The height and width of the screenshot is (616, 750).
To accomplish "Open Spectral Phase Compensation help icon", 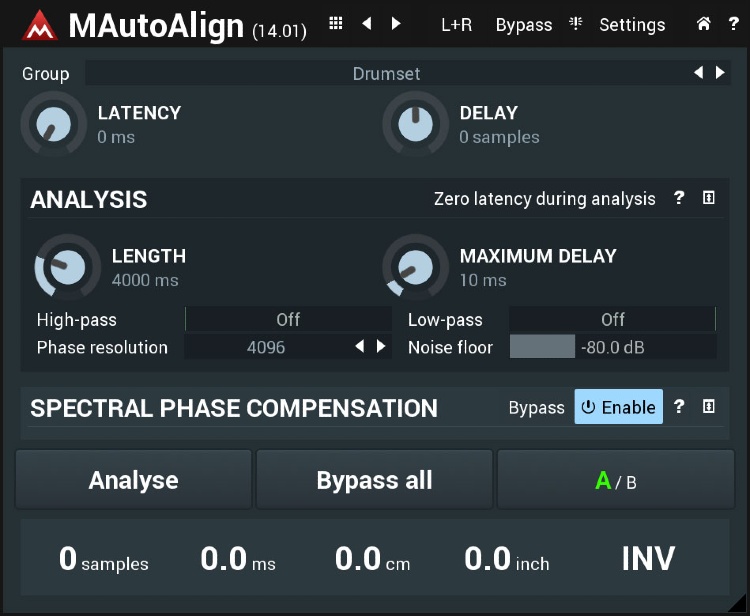I will (679, 407).
